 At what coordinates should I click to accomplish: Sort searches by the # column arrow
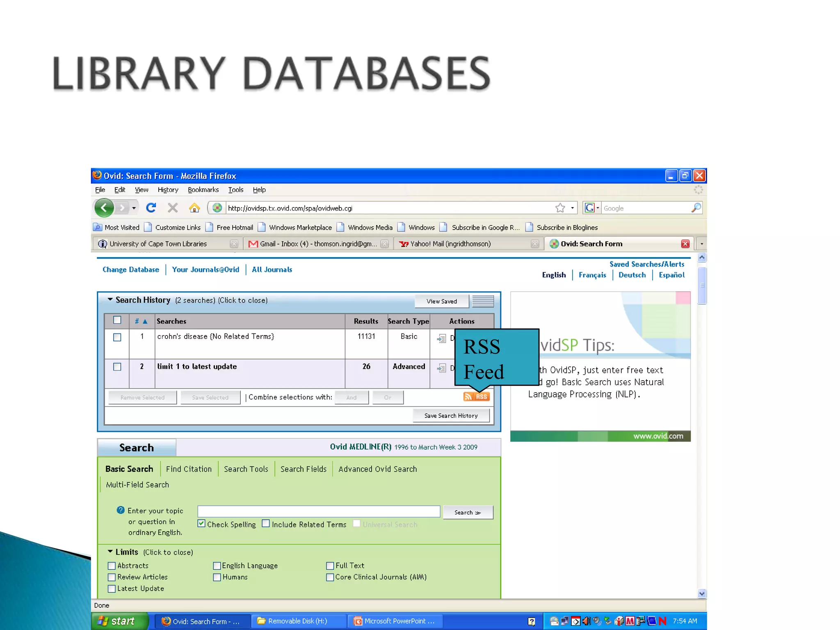[145, 322]
